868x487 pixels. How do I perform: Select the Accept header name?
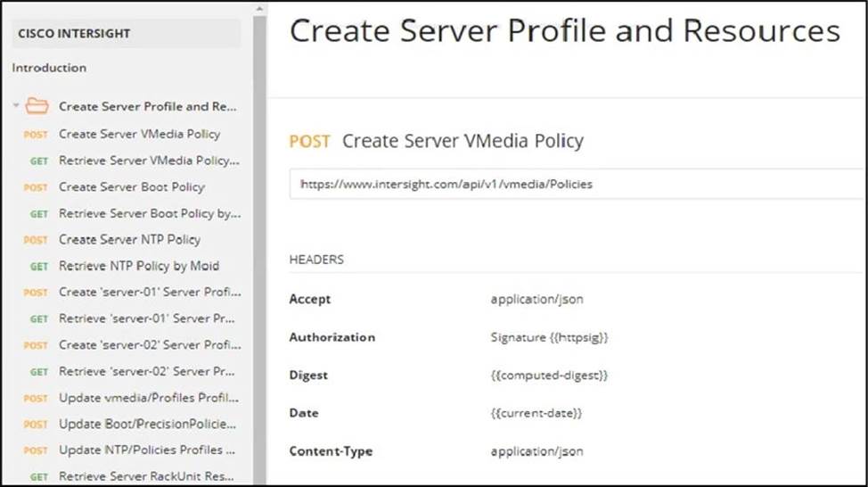click(309, 299)
